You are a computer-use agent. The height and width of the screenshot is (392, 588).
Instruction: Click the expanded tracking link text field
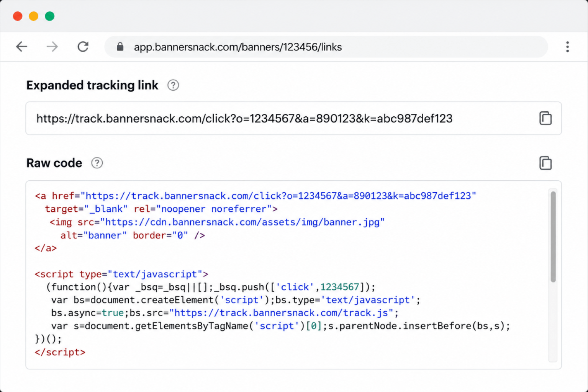[293, 118]
